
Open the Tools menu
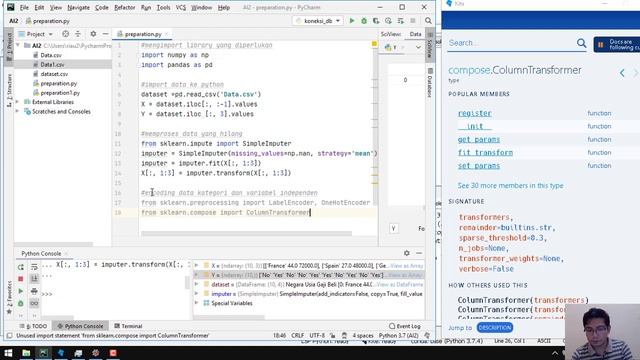click(163, 7)
